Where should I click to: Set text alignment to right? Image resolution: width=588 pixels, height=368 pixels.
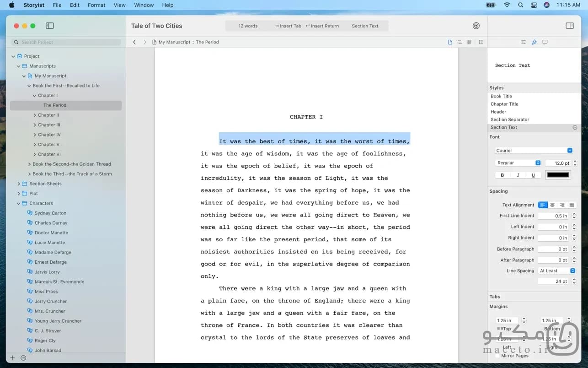tap(562, 205)
